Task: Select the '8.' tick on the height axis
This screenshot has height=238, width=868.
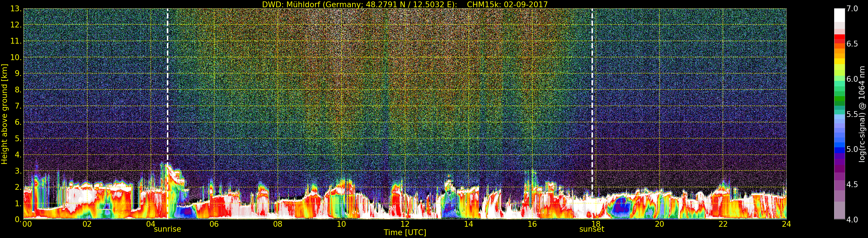Action: 18,90
